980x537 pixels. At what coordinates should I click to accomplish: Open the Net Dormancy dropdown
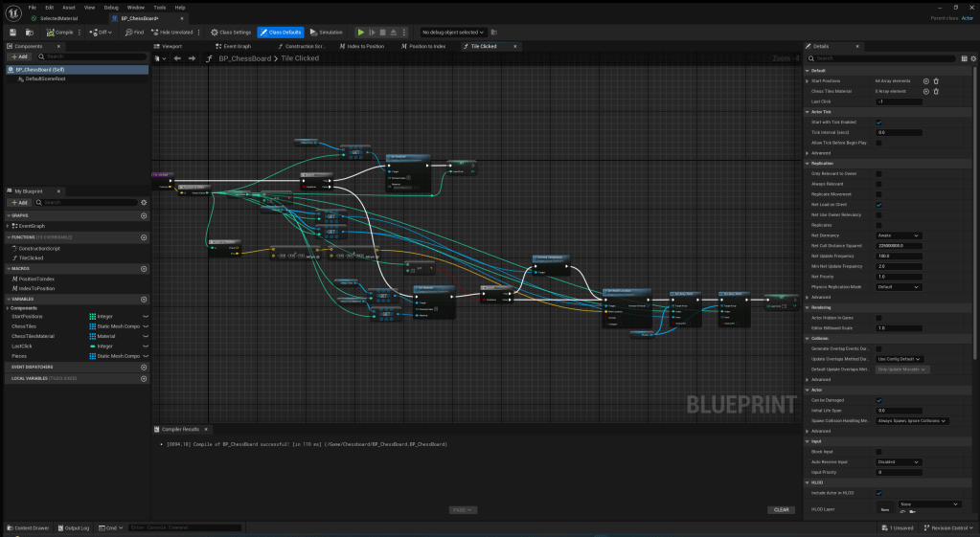[899, 235]
